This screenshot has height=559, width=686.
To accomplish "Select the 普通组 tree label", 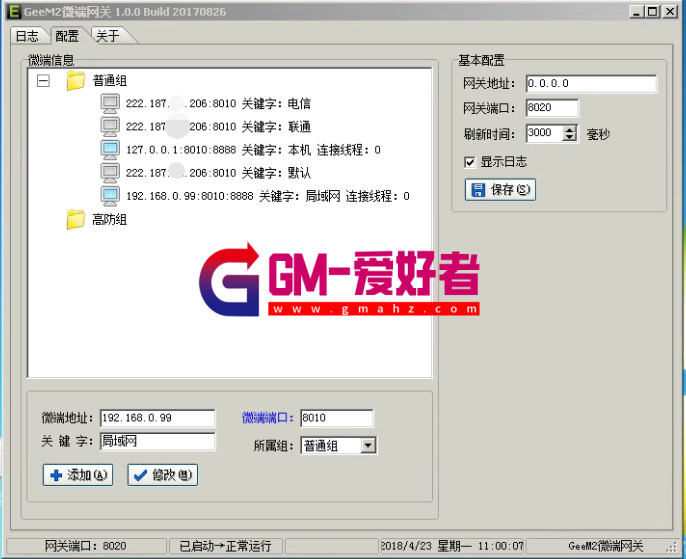I will click(109, 81).
